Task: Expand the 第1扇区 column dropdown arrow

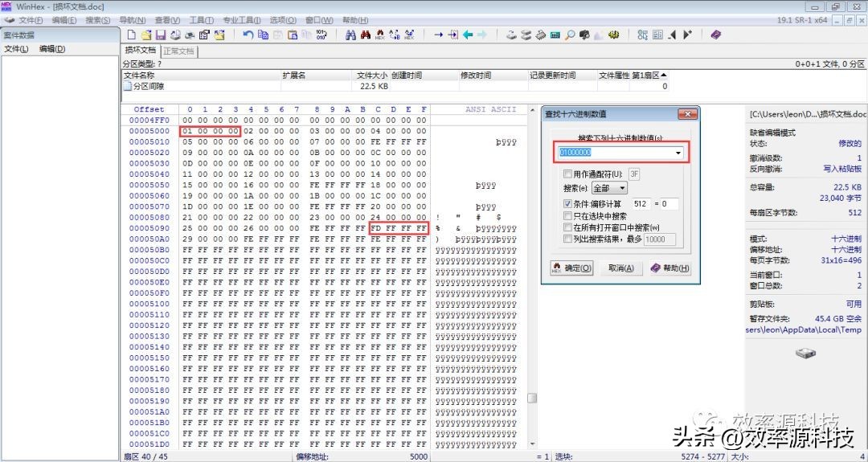Action: coord(663,76)
